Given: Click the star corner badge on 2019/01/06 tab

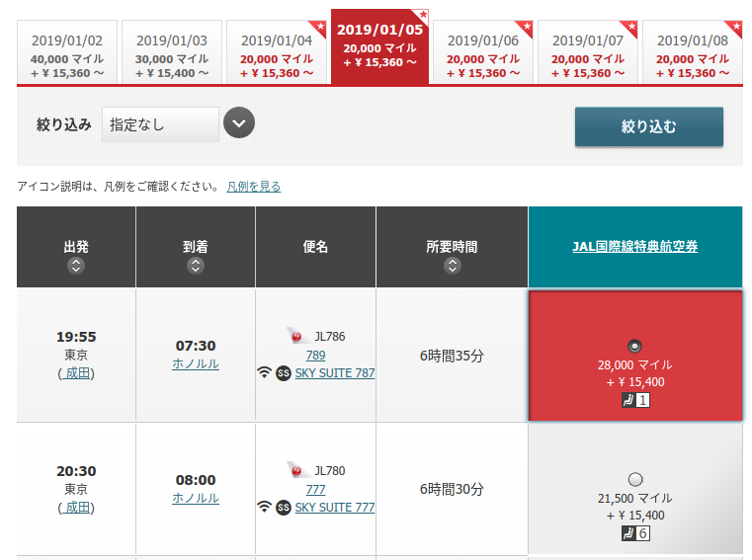Looking at the screenshot, I should pos(526,27).
